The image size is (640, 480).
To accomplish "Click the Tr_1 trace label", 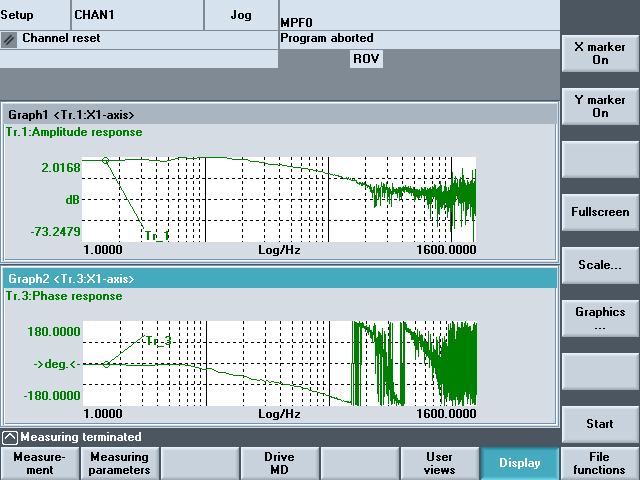I will [157, 236].
